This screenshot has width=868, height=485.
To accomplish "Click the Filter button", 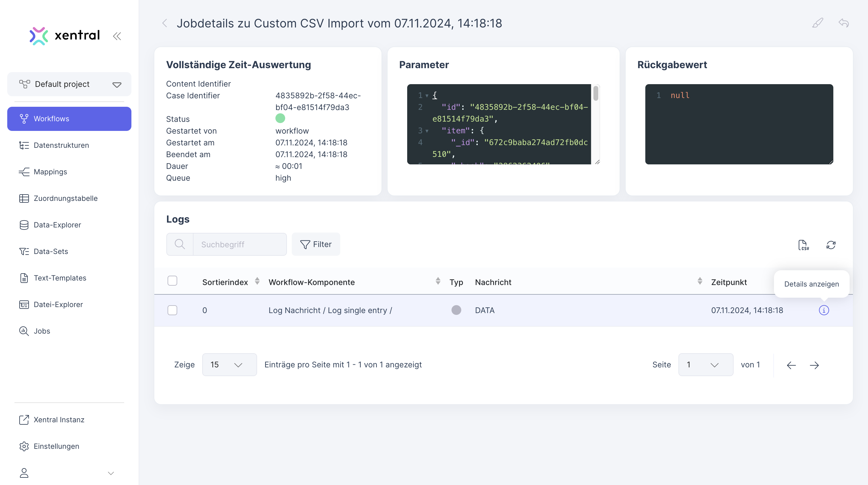I will (316, 244).
